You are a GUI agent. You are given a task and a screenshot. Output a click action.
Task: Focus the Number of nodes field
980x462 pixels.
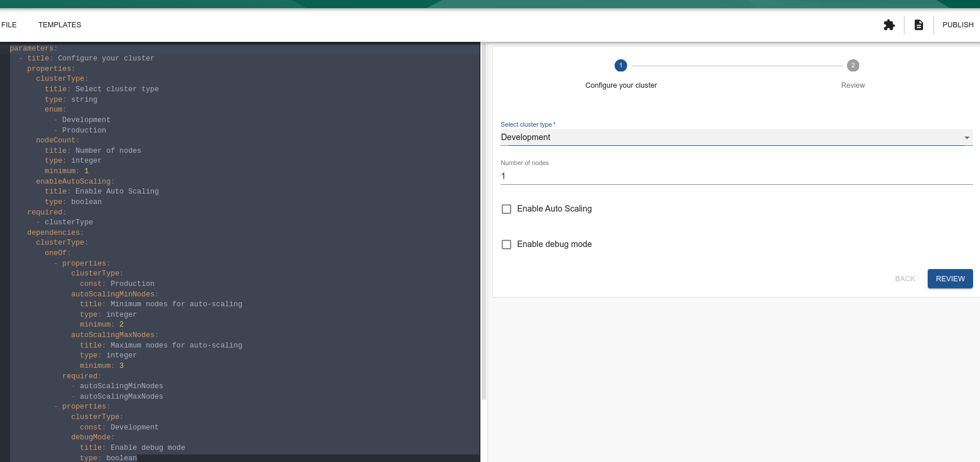pyautogui.click(x=736, y=176)
